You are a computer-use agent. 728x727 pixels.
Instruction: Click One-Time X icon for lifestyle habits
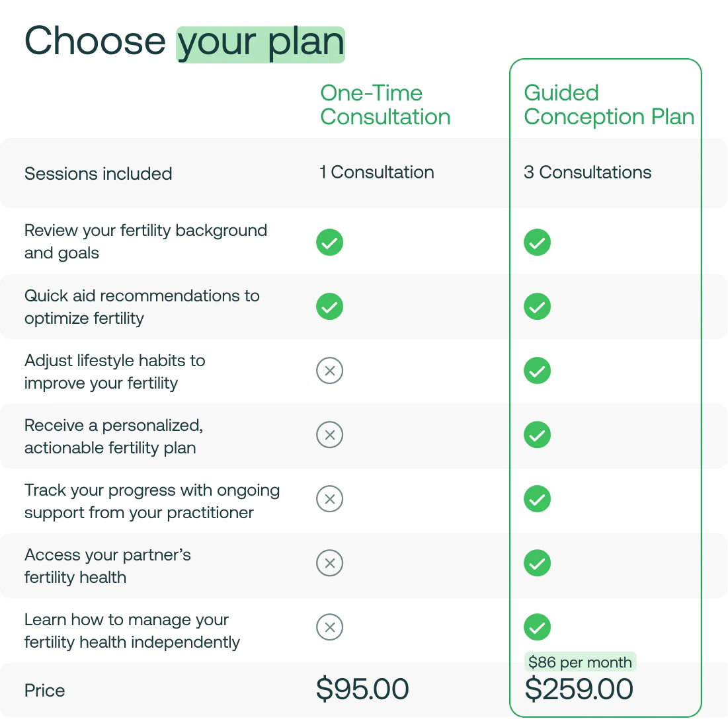click(329, 371)
